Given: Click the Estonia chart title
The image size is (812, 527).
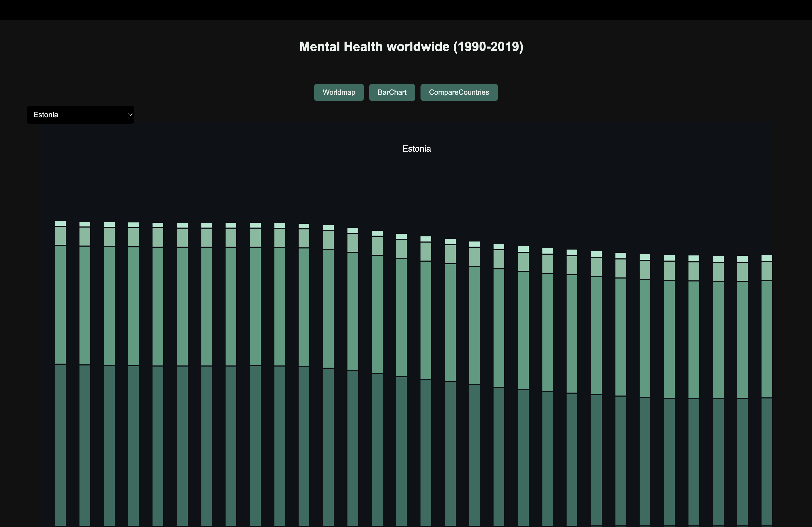Looking at the screenshot, I should pos(416,149).
